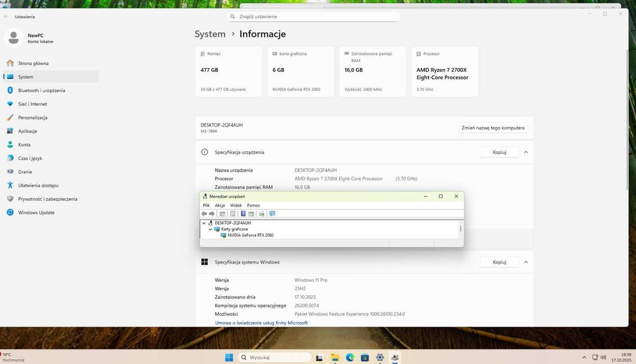Image resolution: width=636 pixels, height=364 pixels.
Task: Click volume speaker icon in tray
Action: tap(603, 357)
